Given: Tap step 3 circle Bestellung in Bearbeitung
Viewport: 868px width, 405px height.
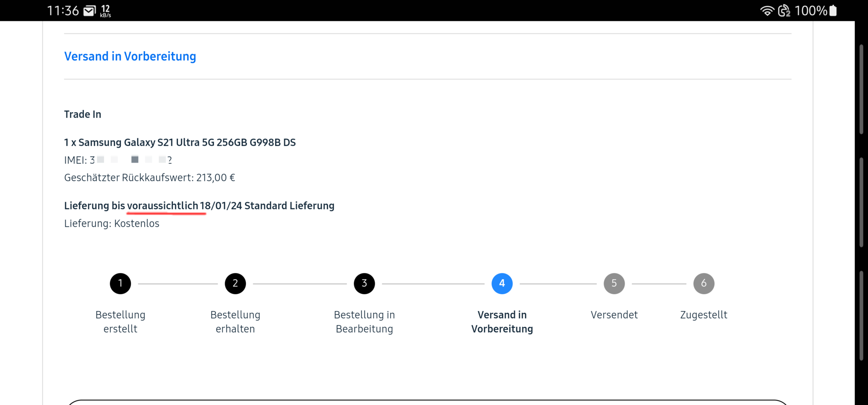Looking at the screenshot, I should point(364,283).
